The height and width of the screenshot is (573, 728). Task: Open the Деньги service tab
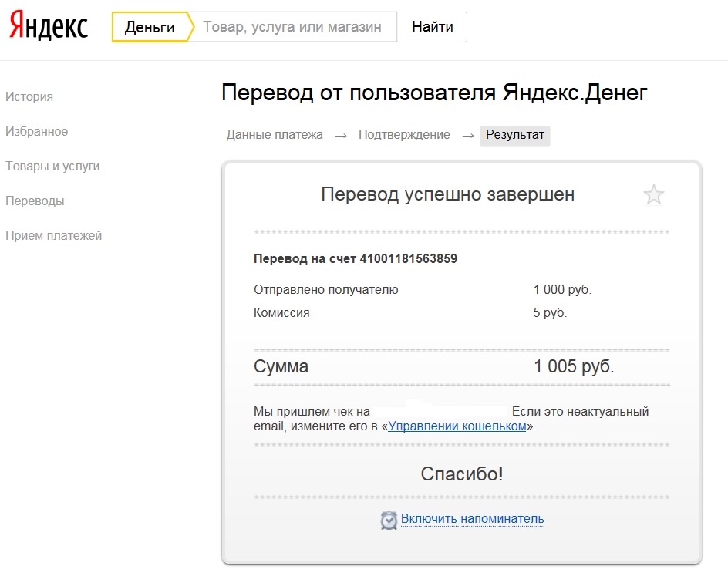(150, 27)
